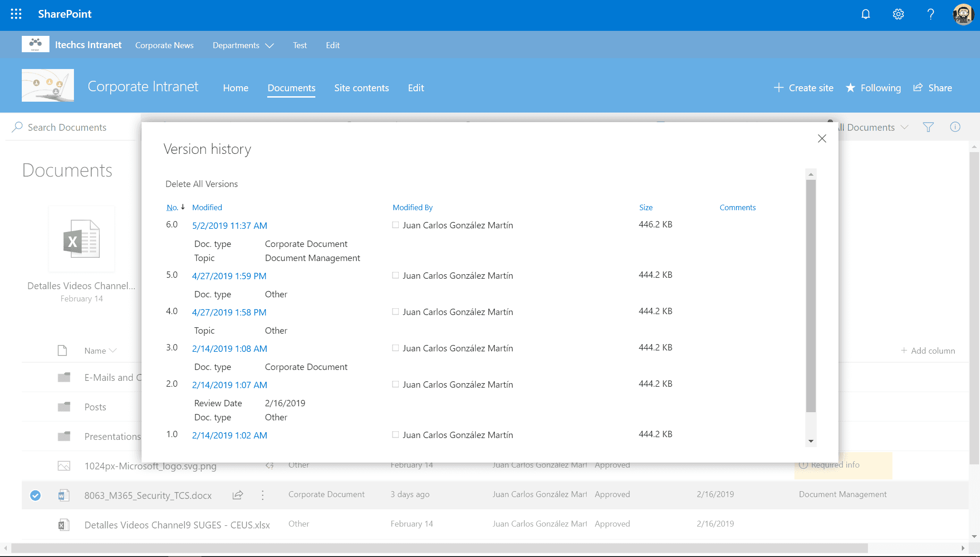Image resolution: width=980 pixels, height=557 pixels.
Task: Click the Create site plus button
Action: tap(804, 88)
